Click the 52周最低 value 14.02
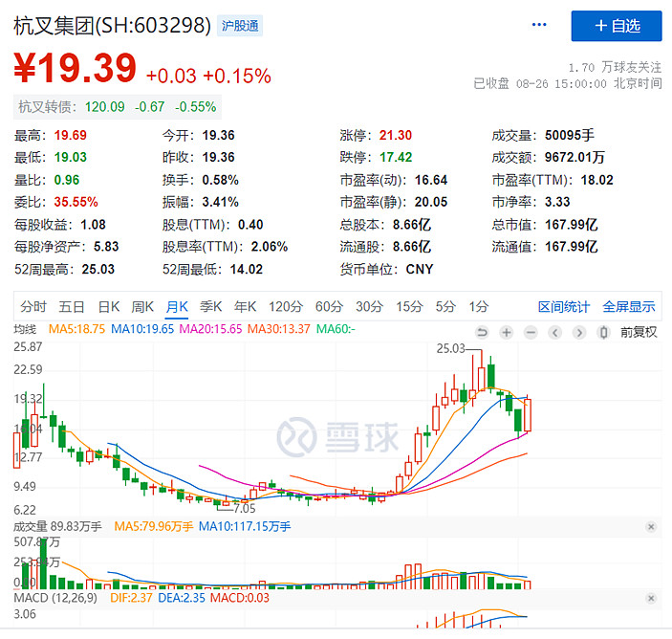Viewport: 672px width, 639px height. tap(246, 270)
